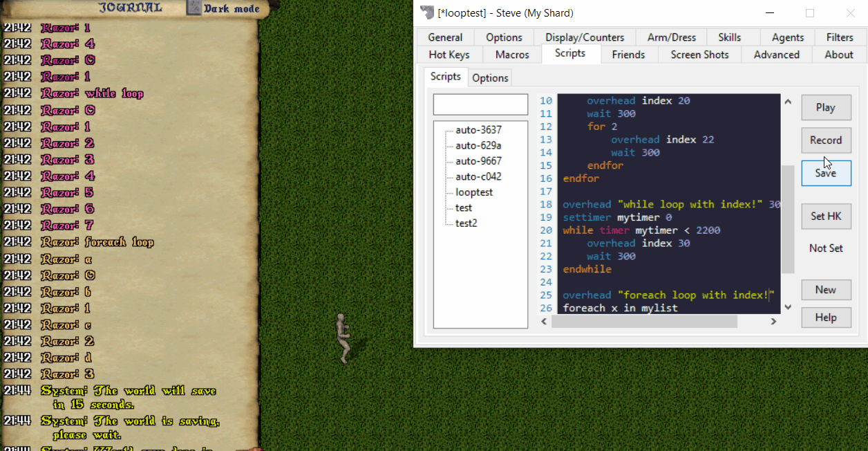Click 'Razor: while loop' journal entry
This screenshot has height=451, width=868.
pos(92,93)
